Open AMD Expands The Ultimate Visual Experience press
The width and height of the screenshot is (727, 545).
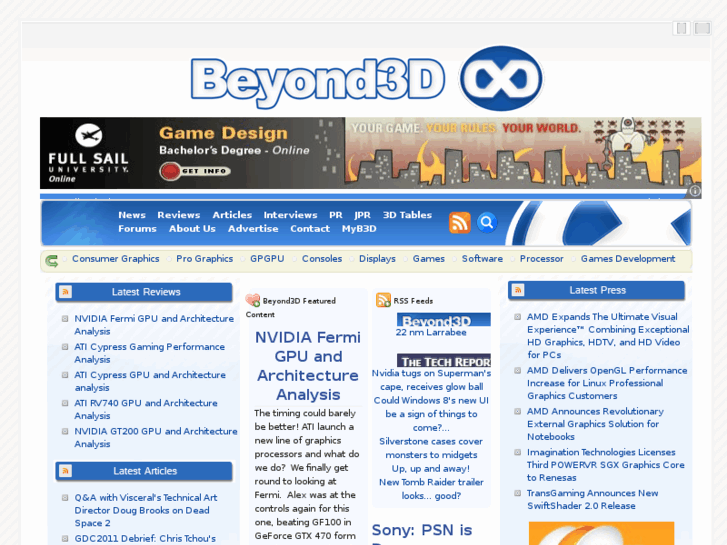(x=608, y=336)
